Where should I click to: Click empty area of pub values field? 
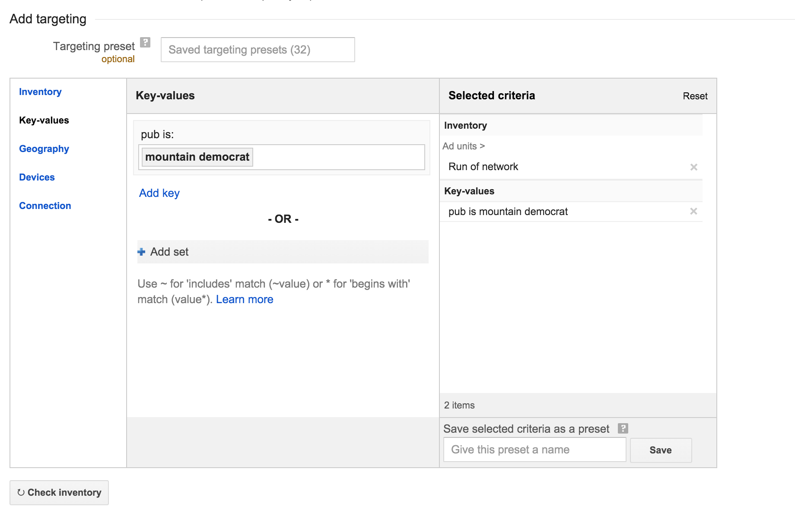[337, 157]
